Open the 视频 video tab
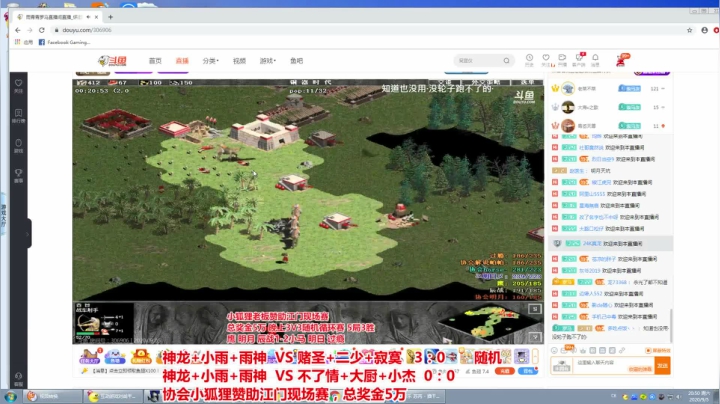The image size is (720, 404). coord(239,61)
